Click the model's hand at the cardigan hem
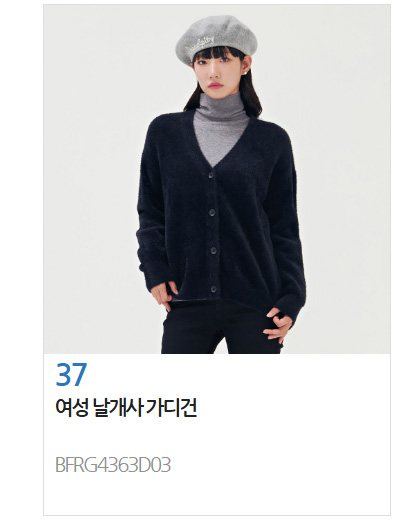This screenshot has height=527, width=400. point(164,295)
